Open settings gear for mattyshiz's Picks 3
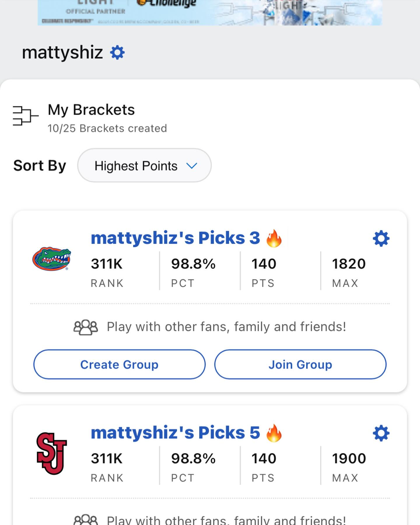The image size is (420, 525). [x=381, y=239]
